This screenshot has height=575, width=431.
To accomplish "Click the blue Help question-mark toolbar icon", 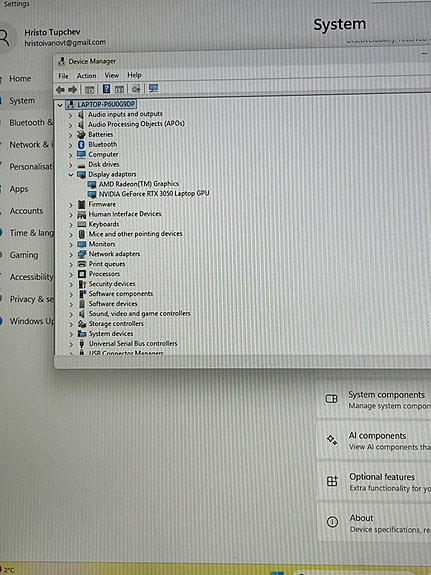I will 106,89.
